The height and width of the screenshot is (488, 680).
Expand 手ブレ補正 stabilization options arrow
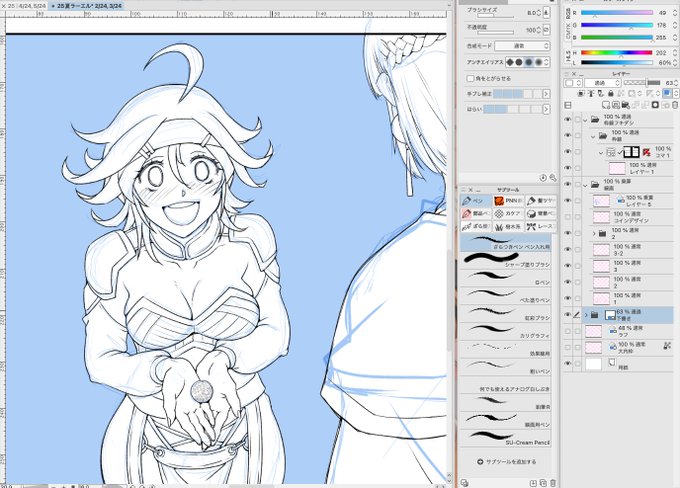(546, 94)
